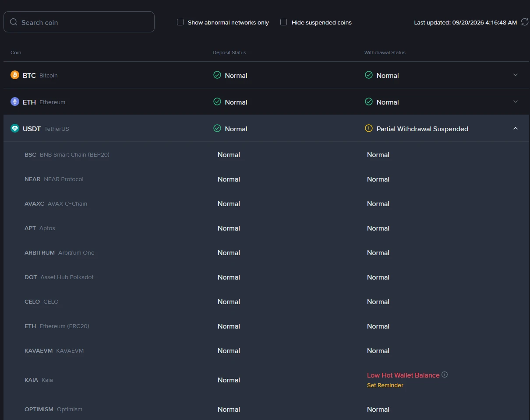Screen dimensions: 530x420
Task: Click BTC deposit status checkmark icon
Action: pos(217,75)
